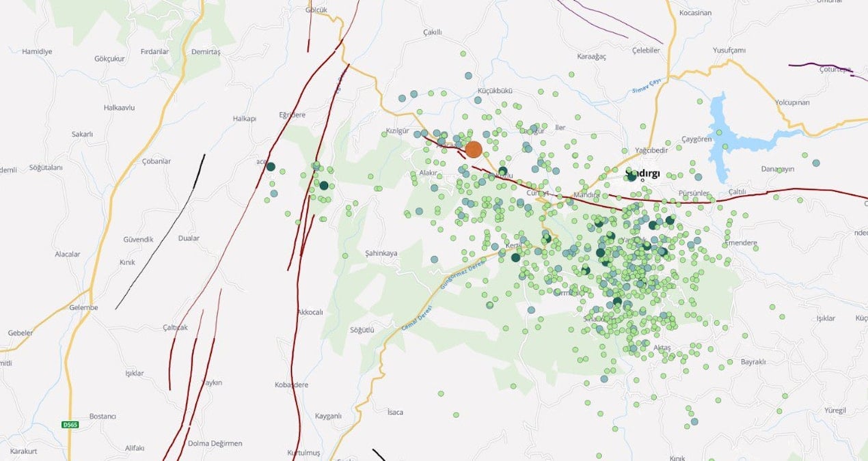This screenshot has height=461, width=868.
Task: Select the gray-blue marker above Küçükbükü
Action: [x=468, y=76]
